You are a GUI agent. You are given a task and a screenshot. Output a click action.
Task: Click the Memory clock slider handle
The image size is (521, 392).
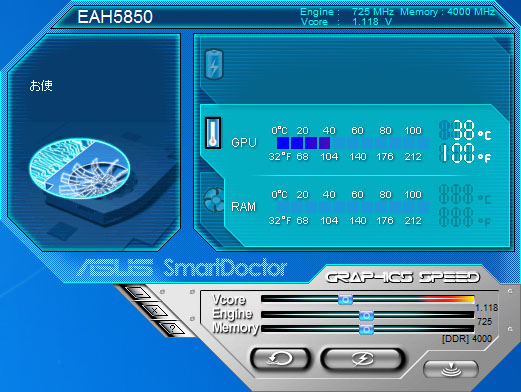point(366,330)
